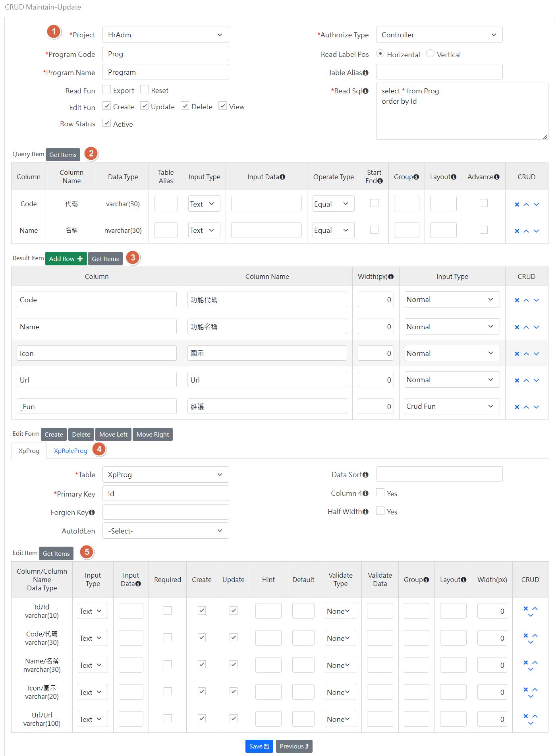The image size is (558, 756).
Task: Delete the Icon result item row
Action: pyautogui.click(x=517, y=354)
